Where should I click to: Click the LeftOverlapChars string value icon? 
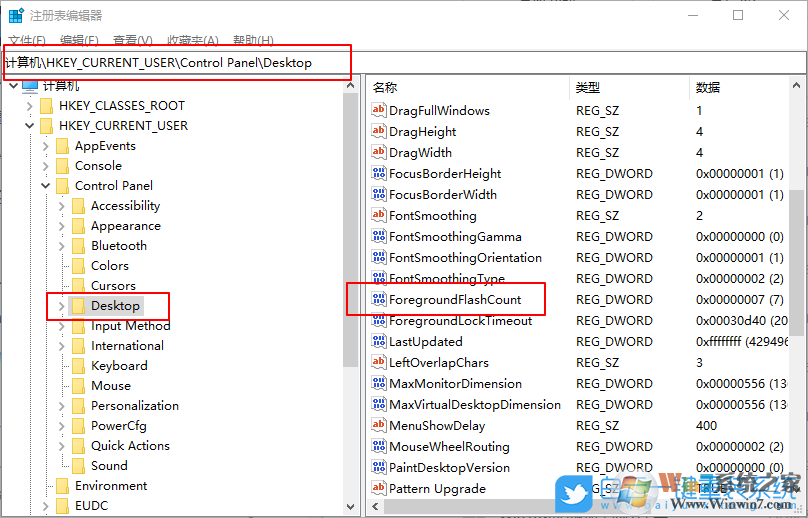click(379, 362)
